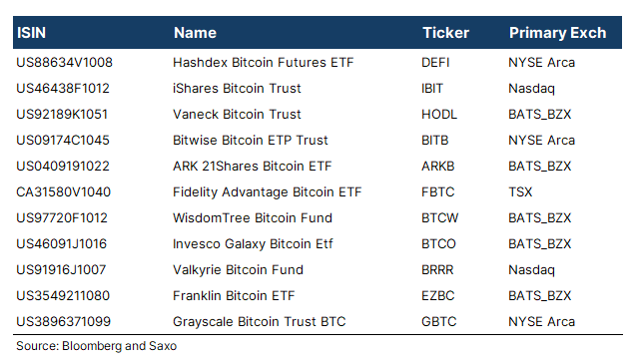Viewport: 642px width, 364px height.
Task: Click the Name column header
Action: click(x=195, y=33)
